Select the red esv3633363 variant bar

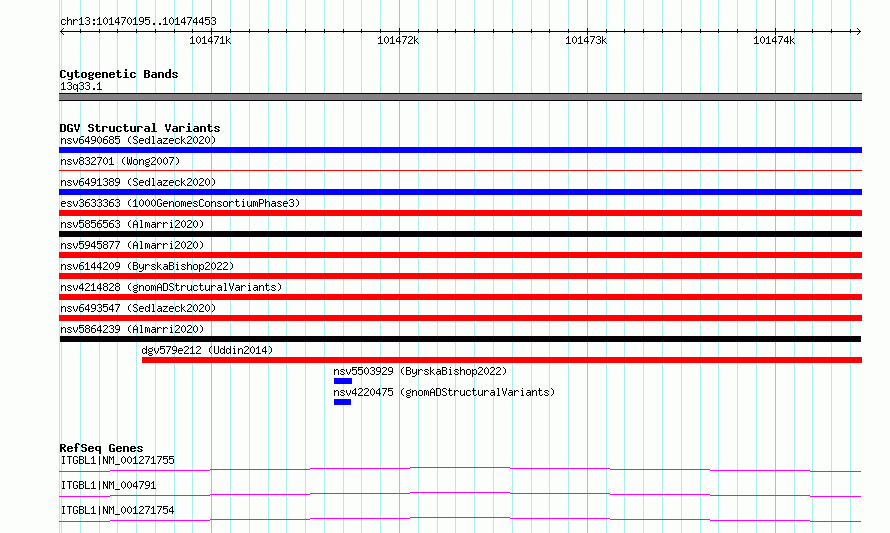460,213
